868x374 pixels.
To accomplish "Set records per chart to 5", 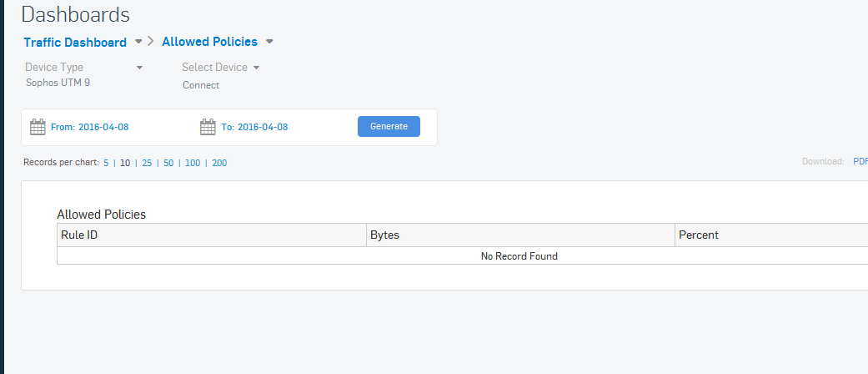I will point(106,164).
